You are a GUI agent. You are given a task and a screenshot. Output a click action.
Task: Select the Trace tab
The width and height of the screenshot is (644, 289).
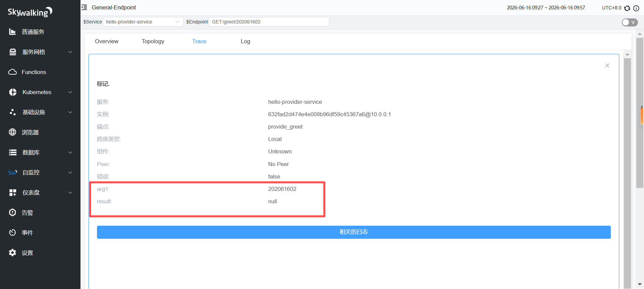pyautogui.click(x=199, y=41)
